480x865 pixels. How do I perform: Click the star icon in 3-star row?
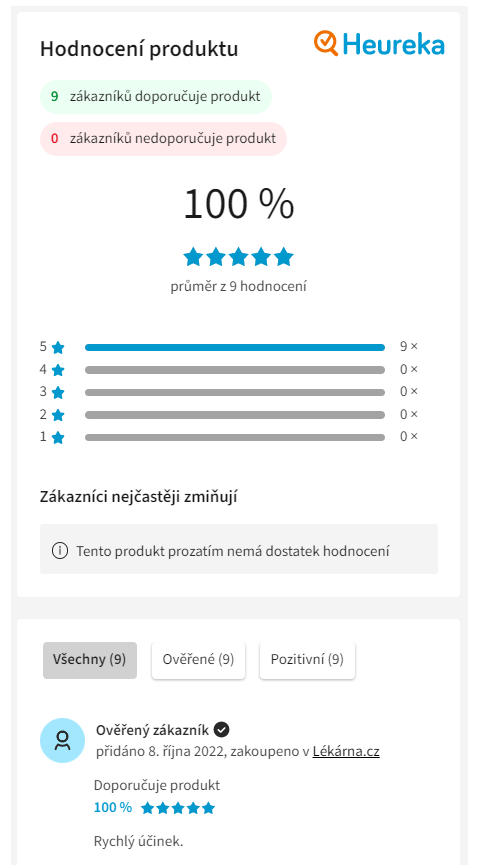[x=58, y=393]
